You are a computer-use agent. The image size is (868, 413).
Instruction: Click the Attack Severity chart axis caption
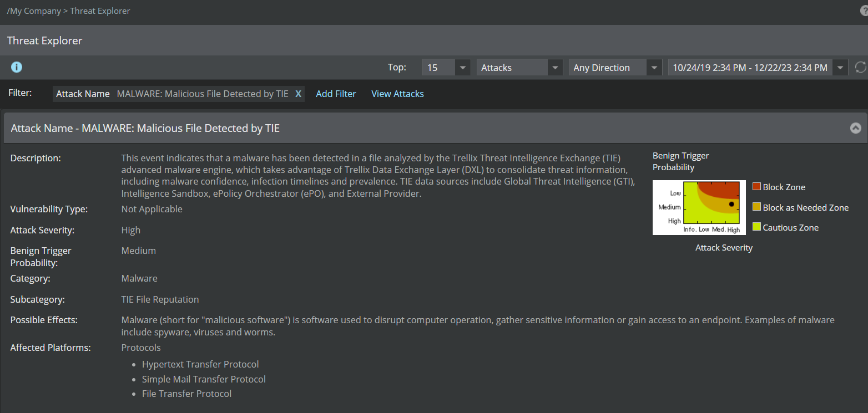[724, 248]
